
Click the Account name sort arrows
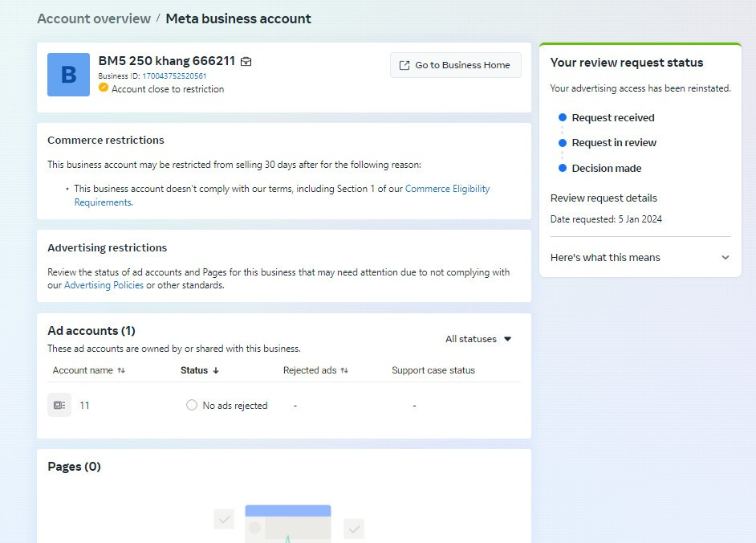click(121, 370)
